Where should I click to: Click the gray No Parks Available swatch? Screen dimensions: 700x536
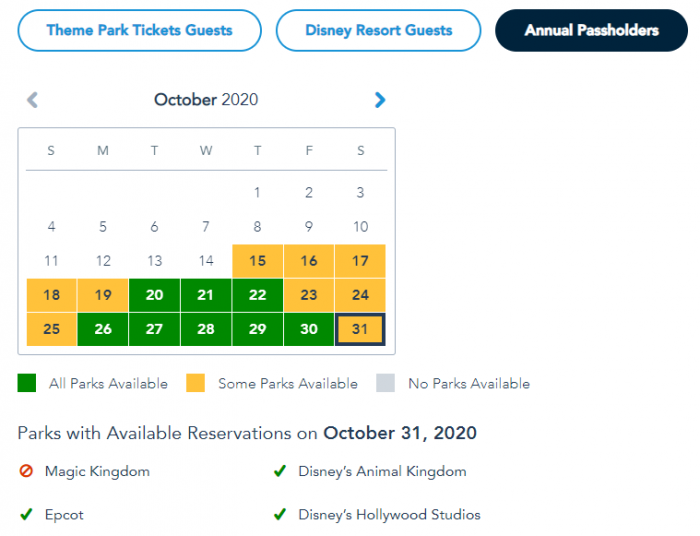pos(385,383)
